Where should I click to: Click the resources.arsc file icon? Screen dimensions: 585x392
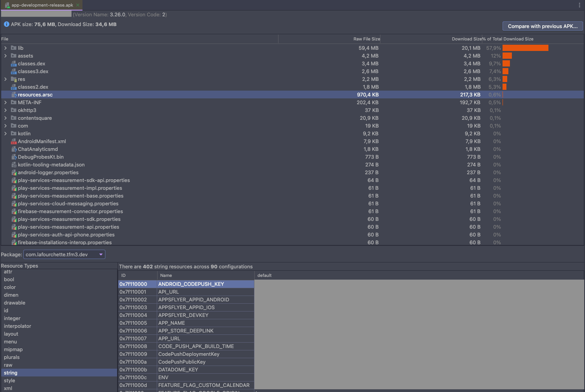(x=14, y=95)
